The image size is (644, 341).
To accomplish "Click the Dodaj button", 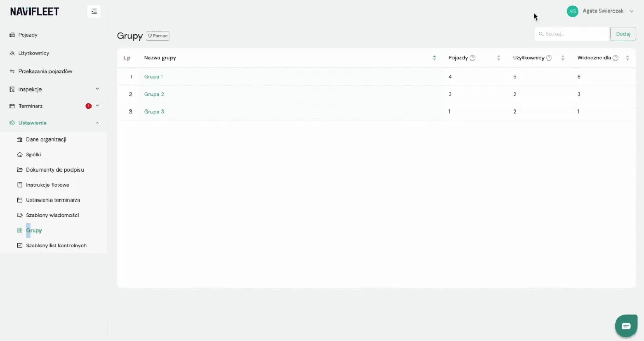I will [x=623, y=34].
